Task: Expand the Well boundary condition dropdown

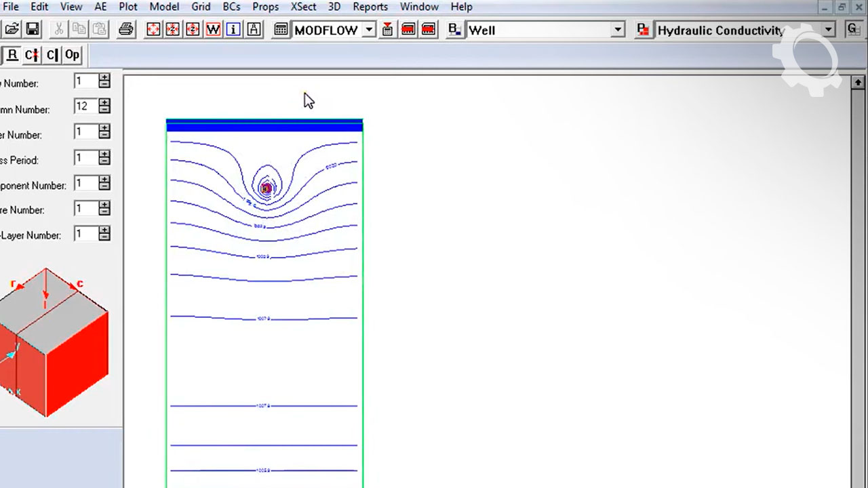Action: [617, 30]
